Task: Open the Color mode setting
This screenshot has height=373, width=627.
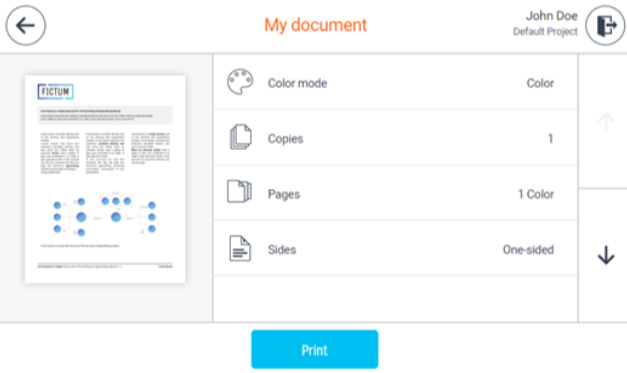Action: tap(395, 83)
